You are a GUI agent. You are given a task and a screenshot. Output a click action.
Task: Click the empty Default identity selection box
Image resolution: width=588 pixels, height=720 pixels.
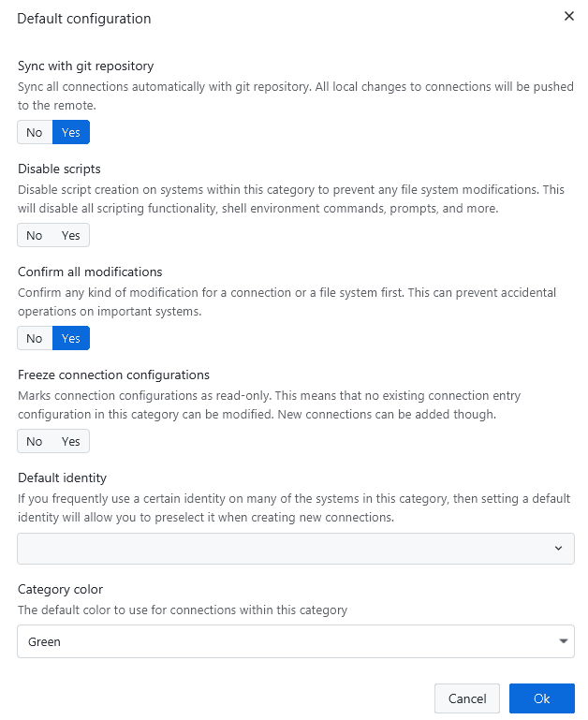click(x=281, y=549)
